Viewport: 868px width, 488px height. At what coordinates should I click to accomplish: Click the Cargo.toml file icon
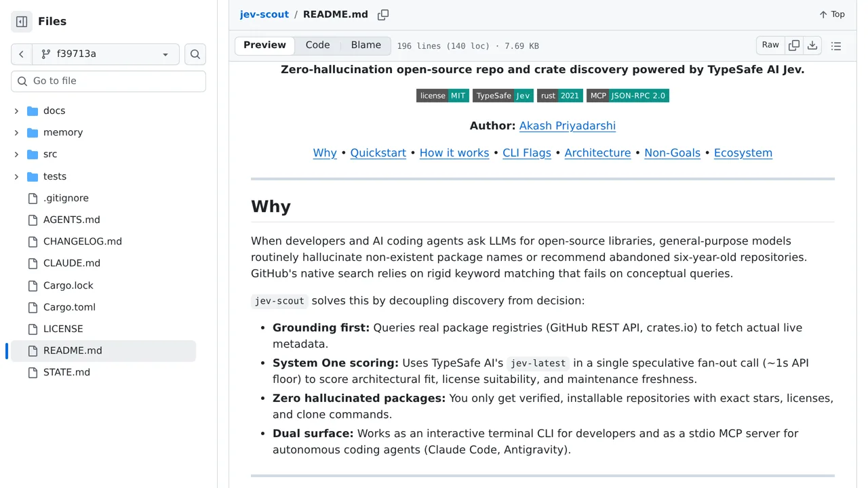[33, 307]
